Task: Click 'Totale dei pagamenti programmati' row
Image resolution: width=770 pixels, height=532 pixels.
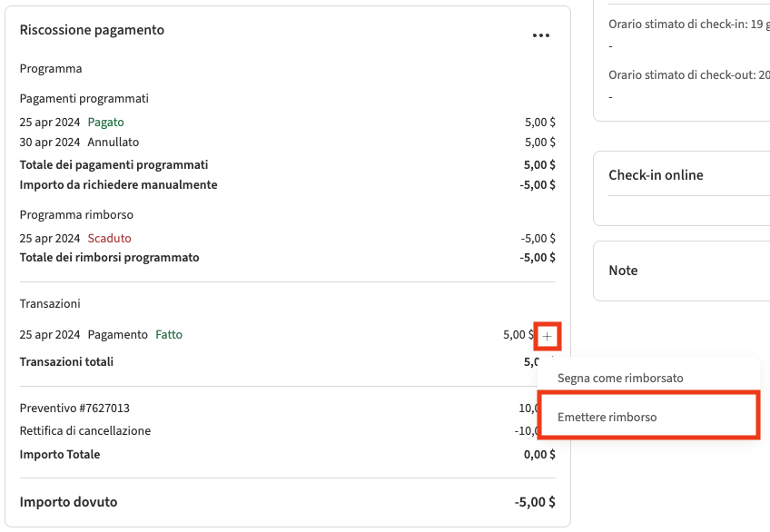Action: tap(114, 164)
